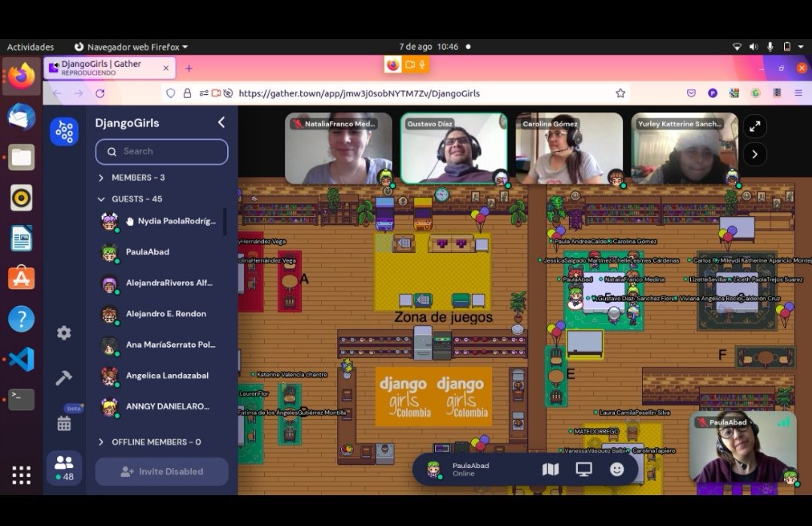Open Ubuntu Software store from dock

coord(21,278)
